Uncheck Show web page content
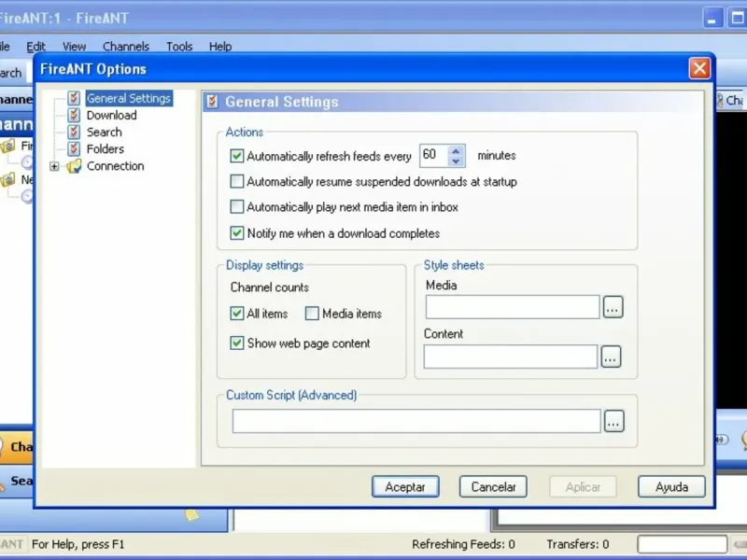Screen dimensions: 747x560 pos(237,343)
